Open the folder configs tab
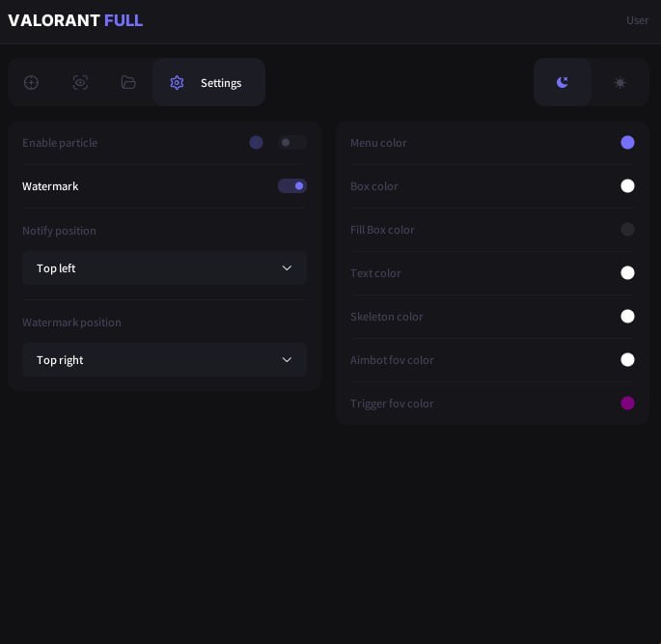The image size is (661, 644). click(x=128, y=83)
